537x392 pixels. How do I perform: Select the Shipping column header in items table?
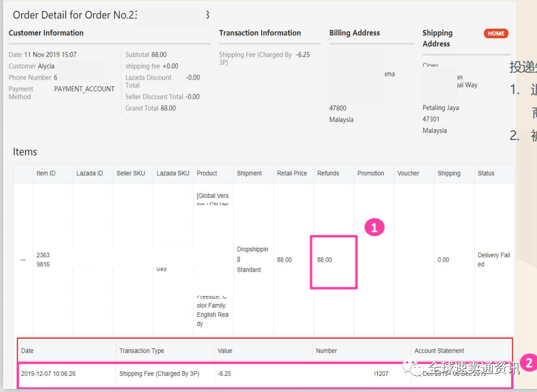click(x=448, y=173)
